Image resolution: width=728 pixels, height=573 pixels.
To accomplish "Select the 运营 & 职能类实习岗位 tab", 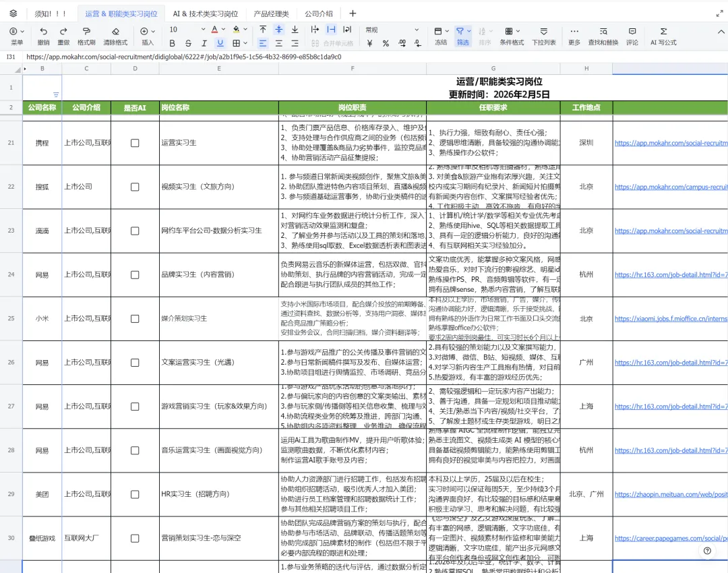I will pyautogui.click(x=121, y=14).
